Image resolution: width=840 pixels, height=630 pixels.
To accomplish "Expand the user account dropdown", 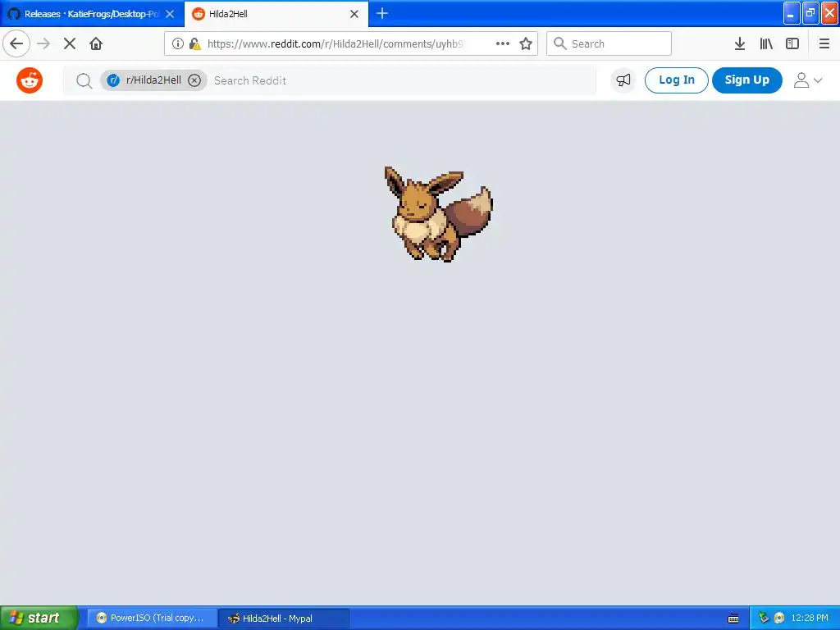I will tap(807, 80).
